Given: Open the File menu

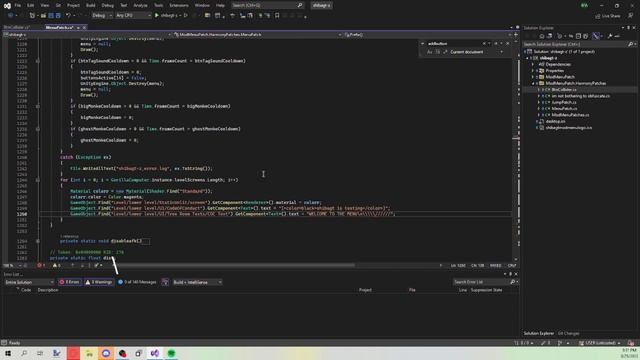Looking at the screenshot, I should click(18, 5).
